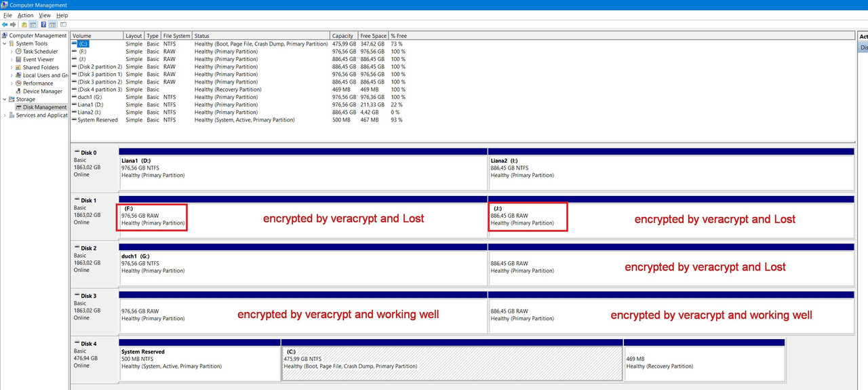The image size is (868, 390).
Task: Select the (Disk 4 partition 3) volume row
Action: (240, 90)
